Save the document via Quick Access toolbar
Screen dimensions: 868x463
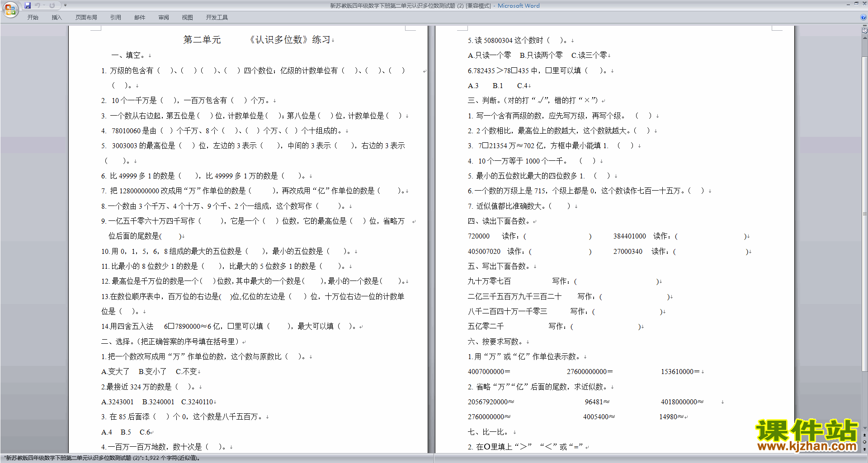pos(28,5)
